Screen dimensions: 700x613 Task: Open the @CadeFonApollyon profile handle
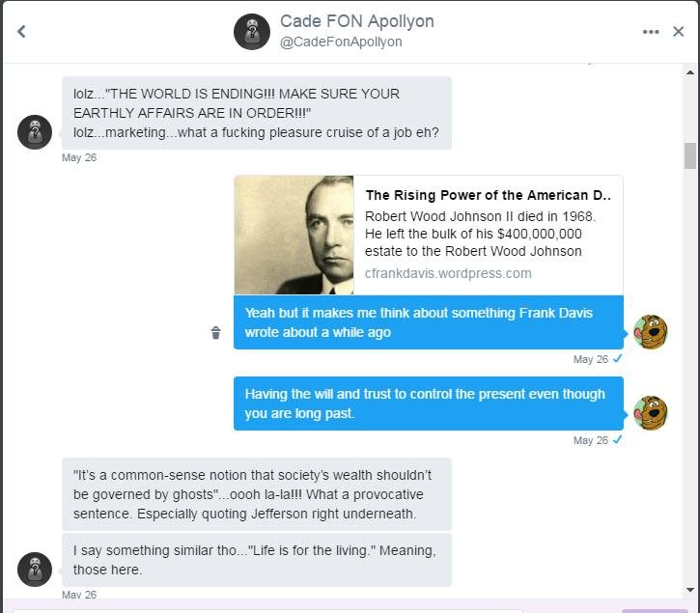(x=341, y=42)
